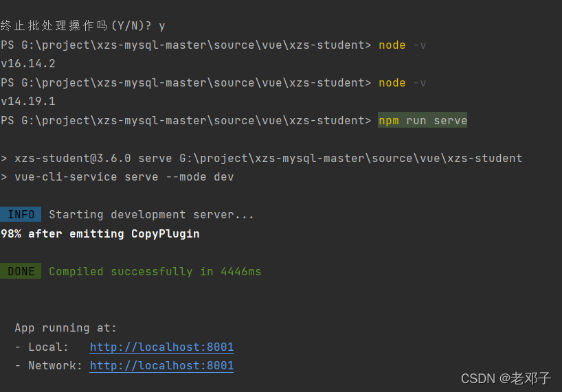Open the Network localhost:8001 link

coord(161,366)
